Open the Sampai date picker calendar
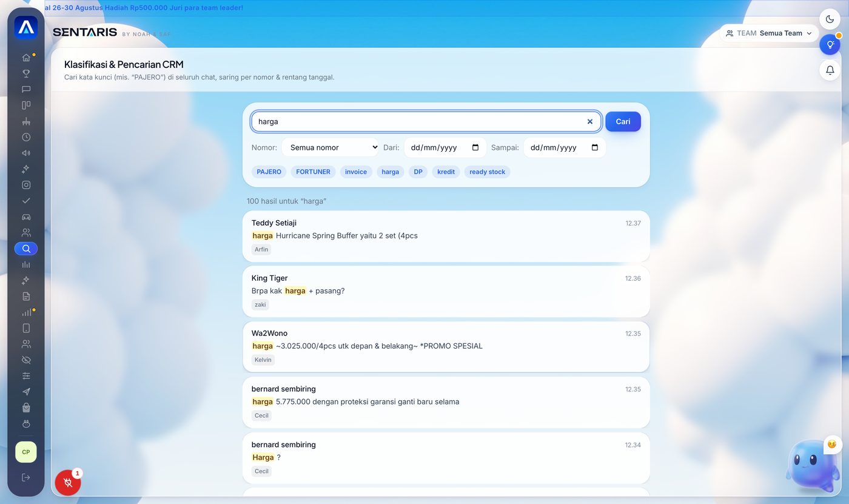849x504 pixels. coord(595,147)
